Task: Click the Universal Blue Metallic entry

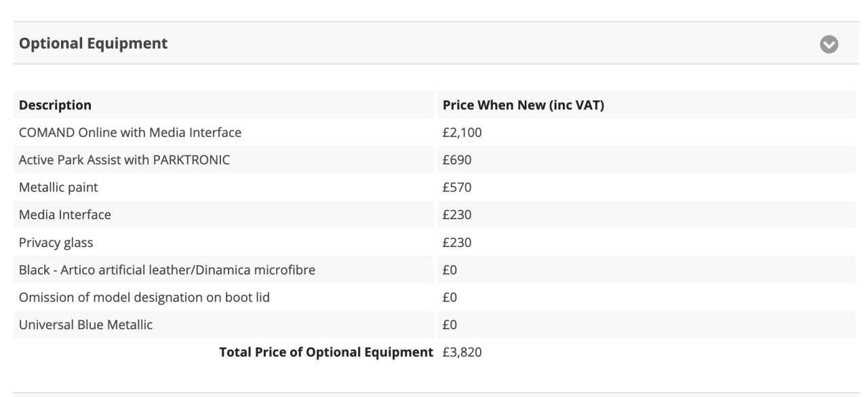Action: coord(85,324)
